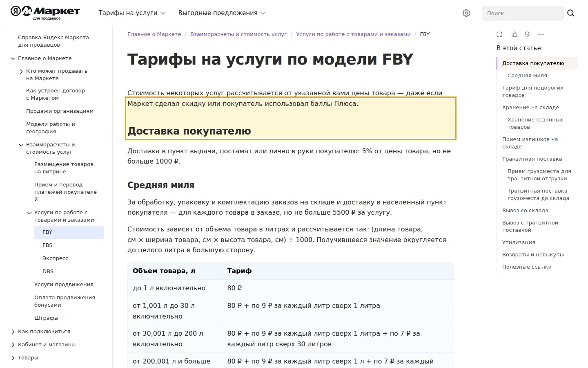Select the DBS sidebar item

coord(48,272)
